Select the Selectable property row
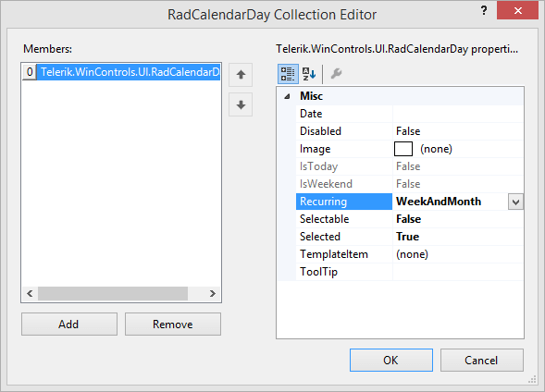Screen dimensions: 545x392 pos(410,219)
